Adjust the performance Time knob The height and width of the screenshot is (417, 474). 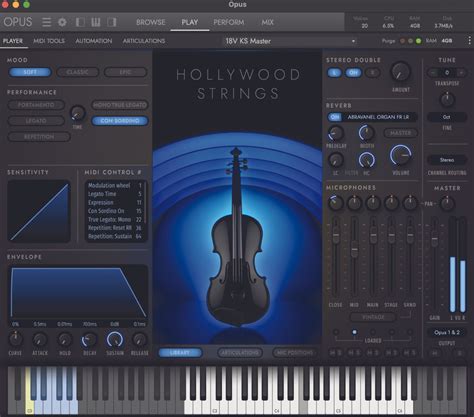(x=78, y=113)
